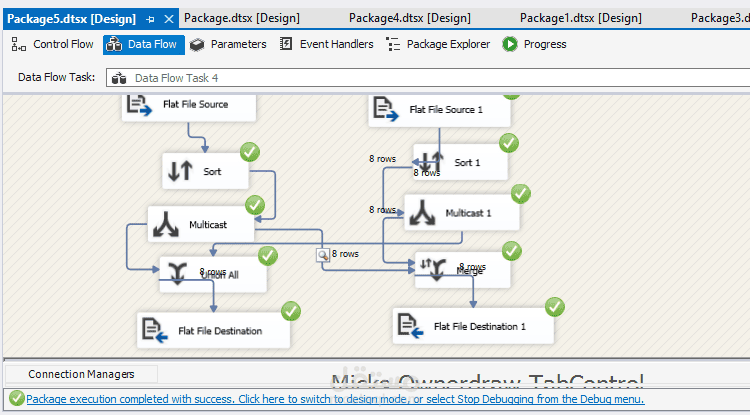Open Package.dtsx [Design] document tab
The height and width of the screenshot is (415, 750).
click(x=242, y=18)
